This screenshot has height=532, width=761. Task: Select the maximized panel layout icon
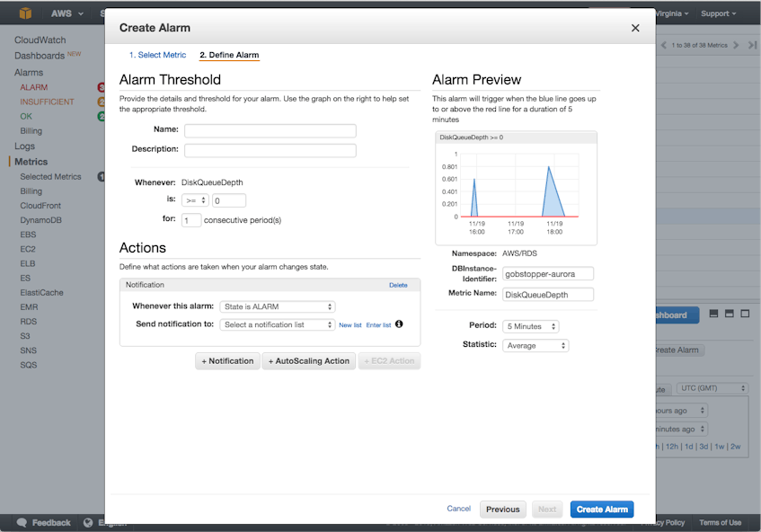[x=745, y=314]
